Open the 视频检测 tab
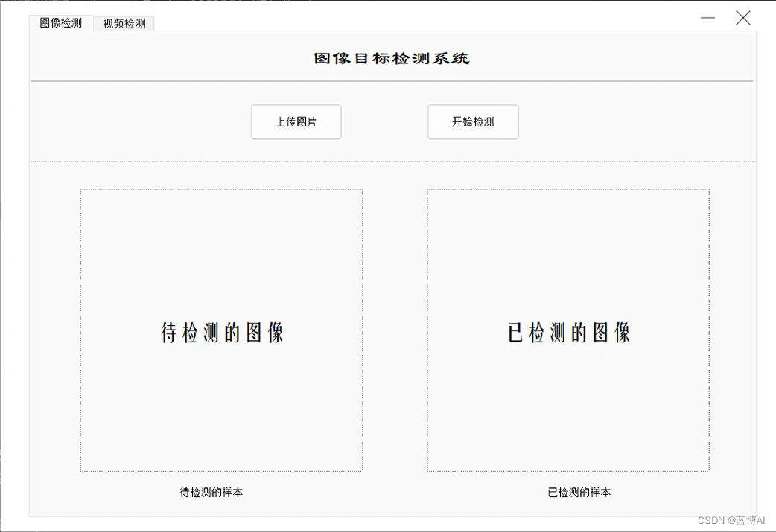The image size is (776, 532). (x=124, y=23)
